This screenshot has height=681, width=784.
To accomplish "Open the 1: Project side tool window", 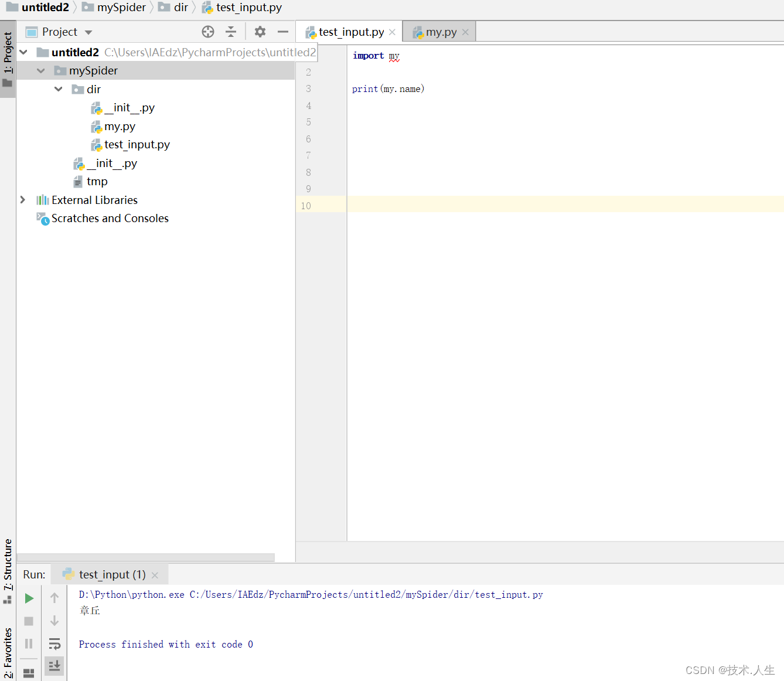I will click(x=8, y=59).
